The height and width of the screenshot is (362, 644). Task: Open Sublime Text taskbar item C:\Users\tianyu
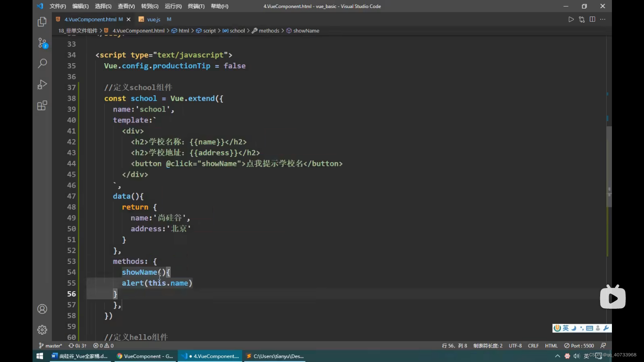pyautogui.click(x=274, y=356)
